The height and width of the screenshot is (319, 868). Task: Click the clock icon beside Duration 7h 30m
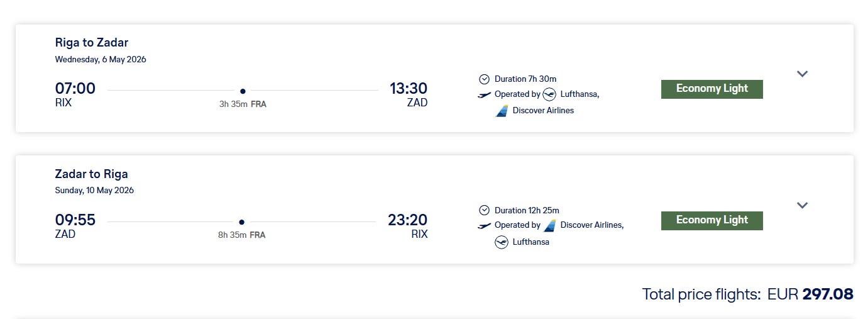coord(484,79)
